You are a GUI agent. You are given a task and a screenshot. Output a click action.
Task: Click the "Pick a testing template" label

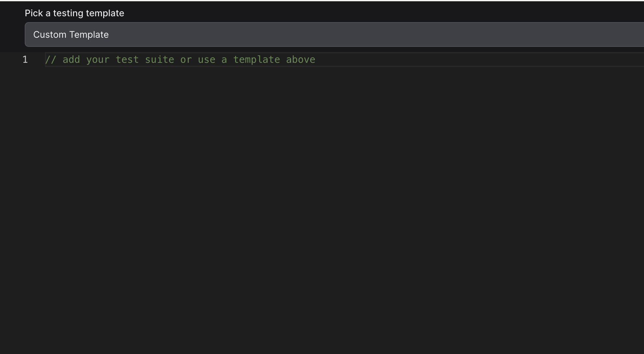coord(74,13)
